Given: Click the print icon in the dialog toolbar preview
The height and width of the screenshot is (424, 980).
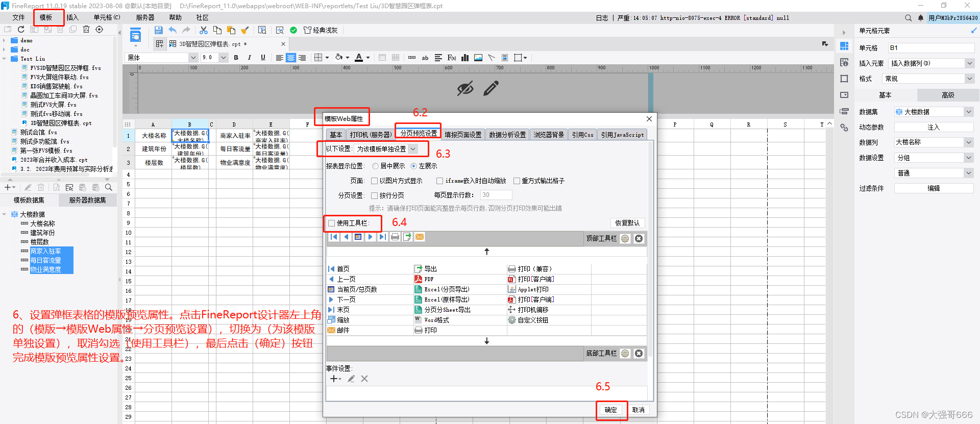Looking at the screenshot, I should [395, 237].
